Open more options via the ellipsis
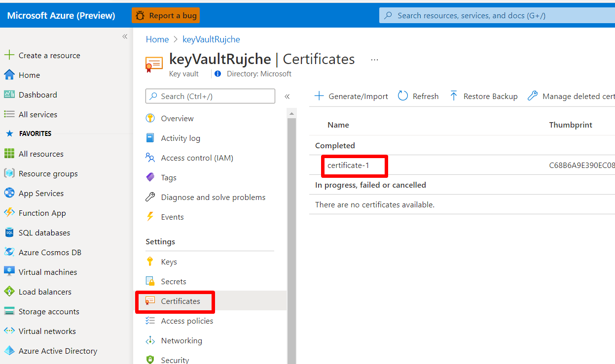The image size is (615, 364). coord(374,59)
